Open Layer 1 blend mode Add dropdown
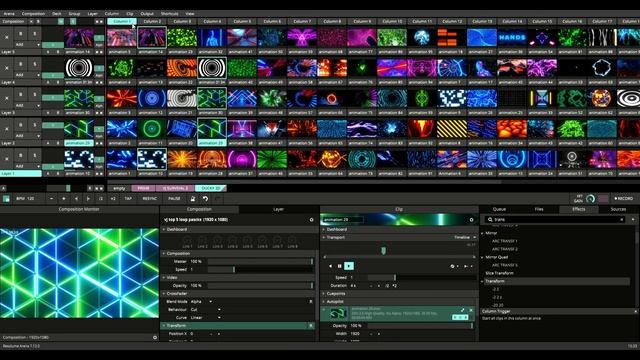This screenshot has height=360, width=640. [x=27, y=166]
